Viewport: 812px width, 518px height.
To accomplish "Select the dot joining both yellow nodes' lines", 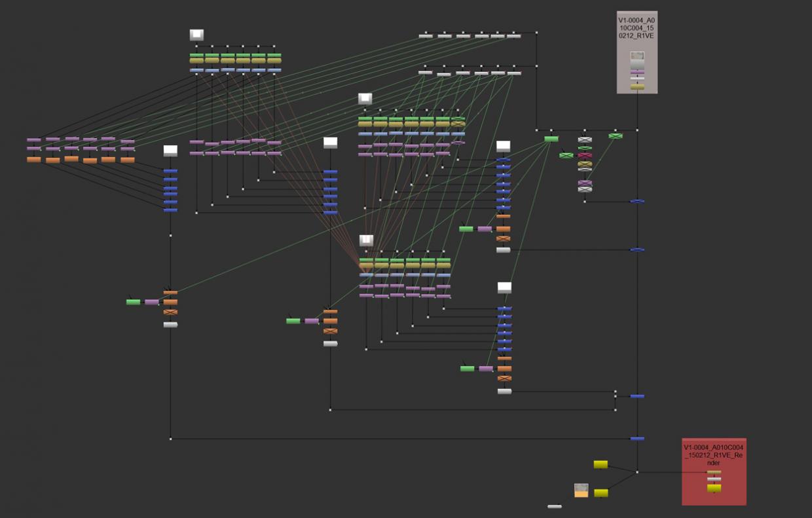I will tap(637, 472).
